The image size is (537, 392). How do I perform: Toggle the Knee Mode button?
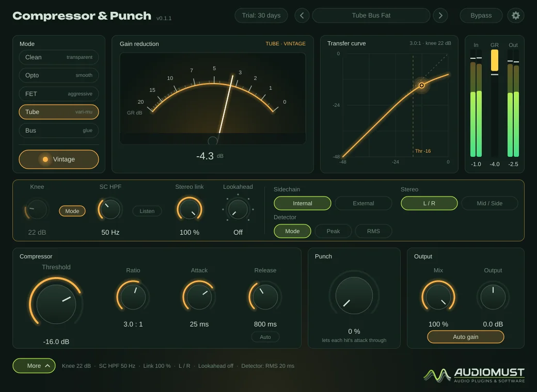[72, 211]
